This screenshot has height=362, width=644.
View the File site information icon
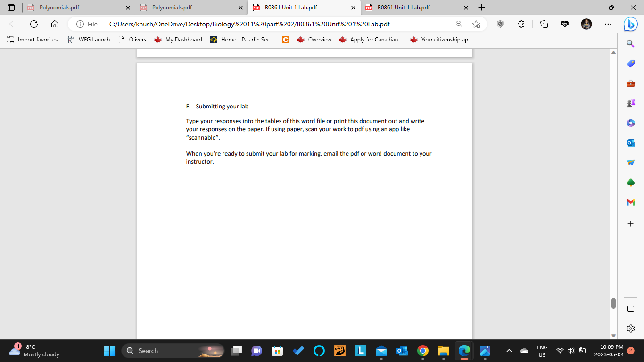pos(87,24)
